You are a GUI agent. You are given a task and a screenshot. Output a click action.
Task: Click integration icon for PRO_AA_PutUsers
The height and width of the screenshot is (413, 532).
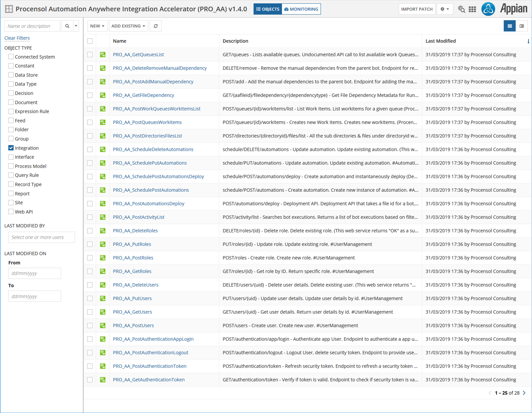(x=103, y=298)
